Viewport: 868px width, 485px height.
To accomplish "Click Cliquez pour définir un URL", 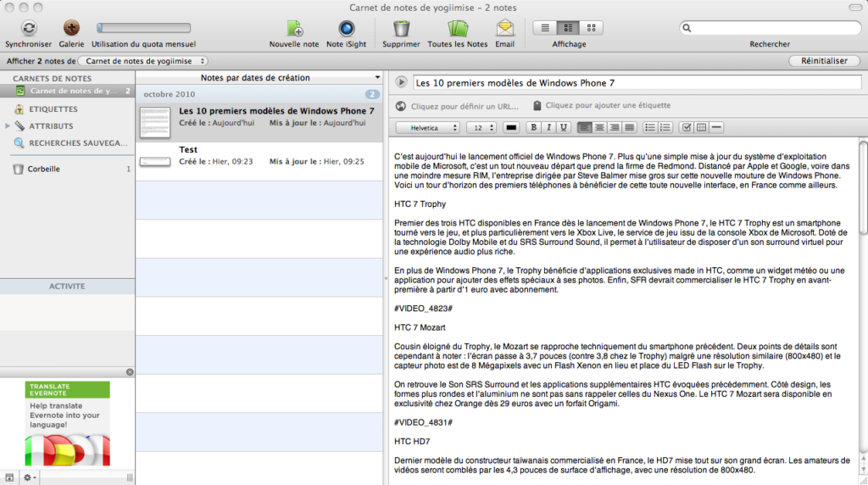I will [x=465, y=106].
